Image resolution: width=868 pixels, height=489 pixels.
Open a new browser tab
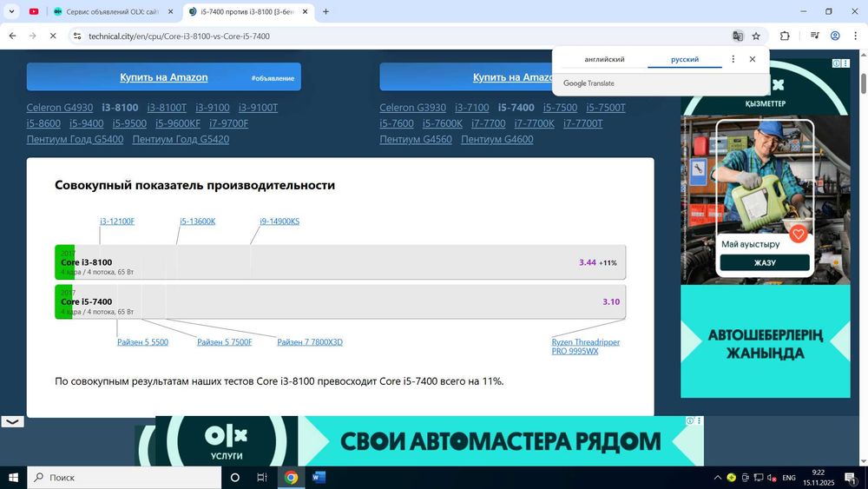[x=326, y=11]
